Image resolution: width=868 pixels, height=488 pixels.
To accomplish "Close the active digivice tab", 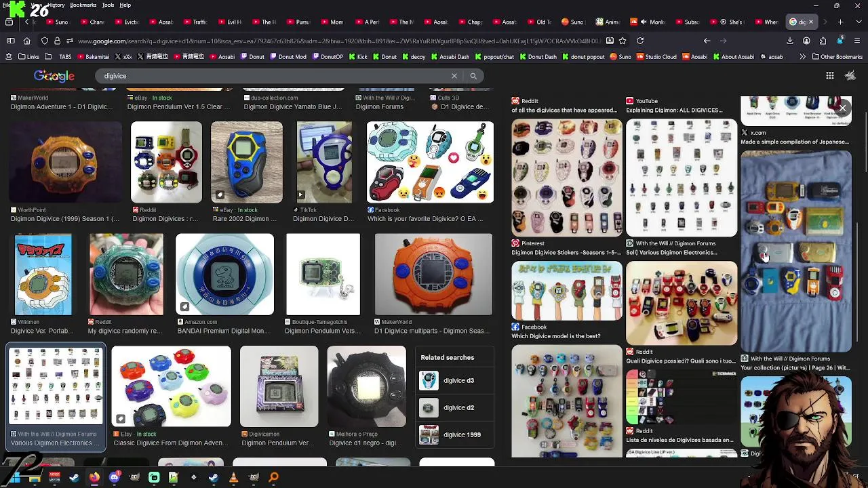I will pos(810,22).
